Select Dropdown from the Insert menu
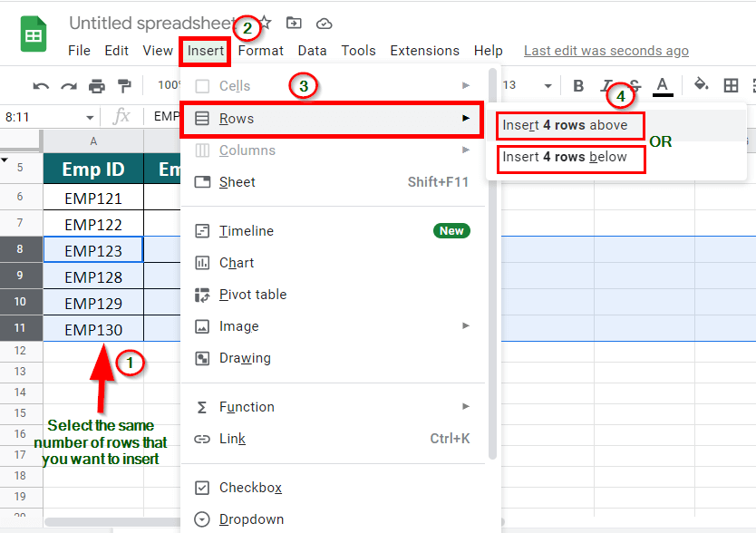Viewport: 756px width, 533px height. click(333, 519)
